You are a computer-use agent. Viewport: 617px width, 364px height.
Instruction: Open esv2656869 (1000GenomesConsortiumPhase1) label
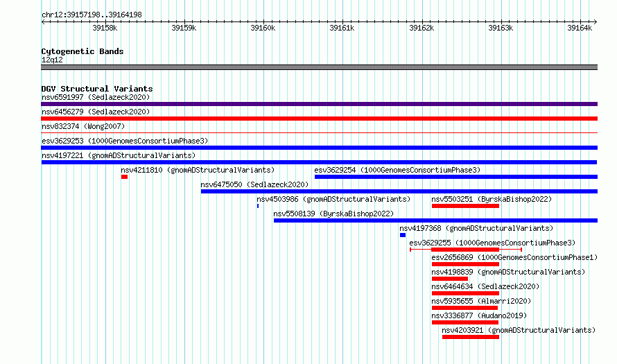click(x=514, y=257)
